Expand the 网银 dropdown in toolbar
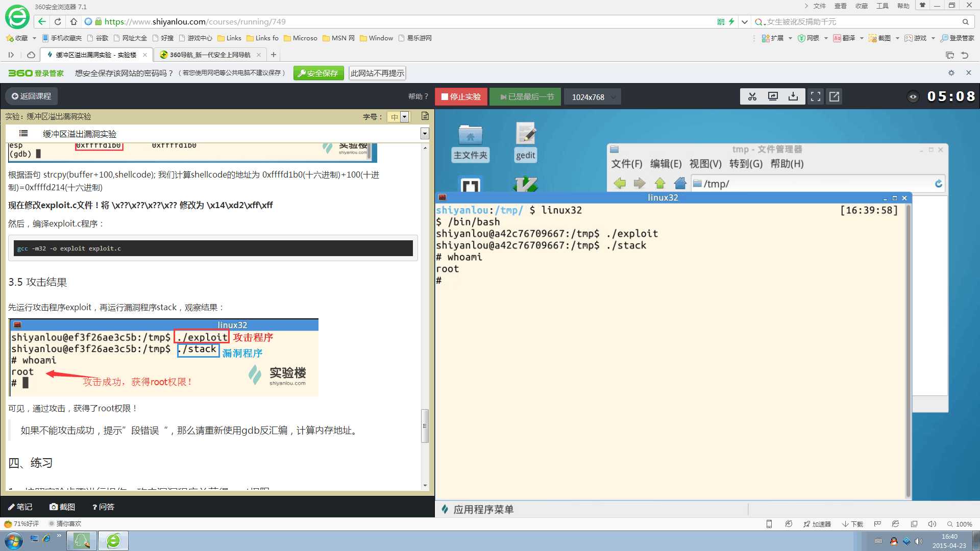Image resolution: width=980 pixels, height=551 pixels. coord(826,38)
